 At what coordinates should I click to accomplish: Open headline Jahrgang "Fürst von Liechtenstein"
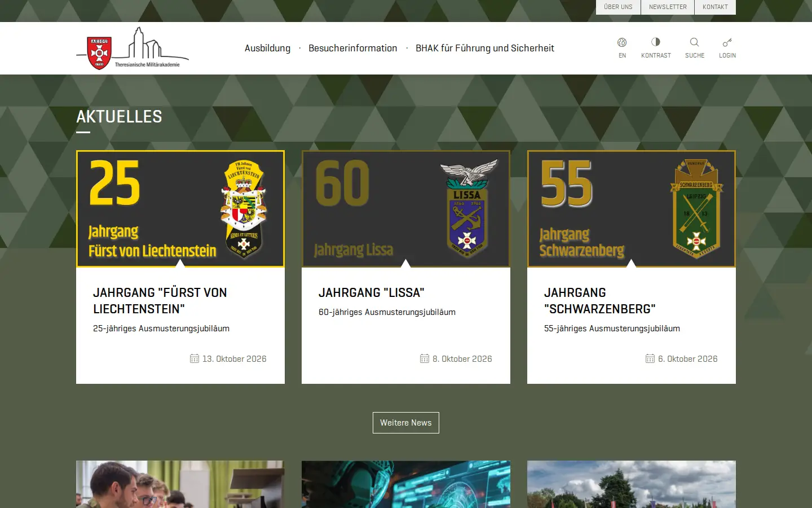pos(160,301)
